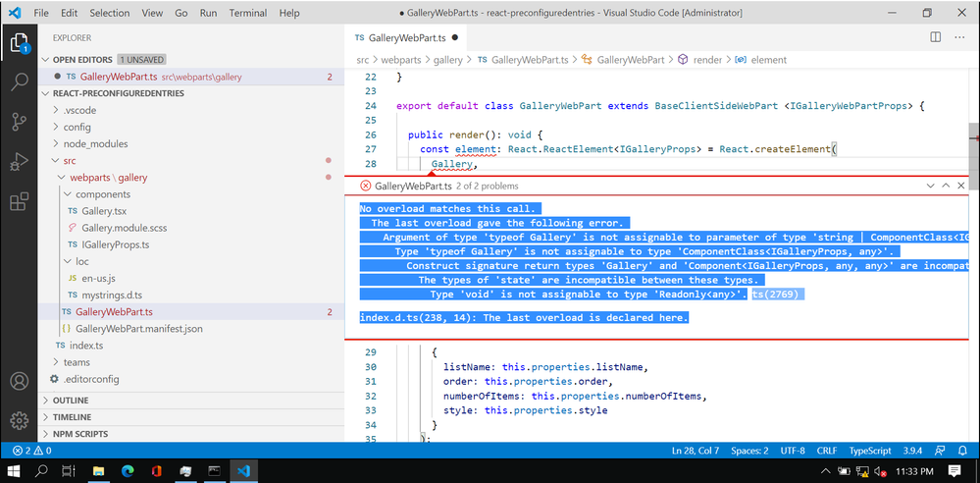The width and height of the screenshot is (980, 483).
Task: Open IGalleryProps.ts file
Action: click(190, 244)
